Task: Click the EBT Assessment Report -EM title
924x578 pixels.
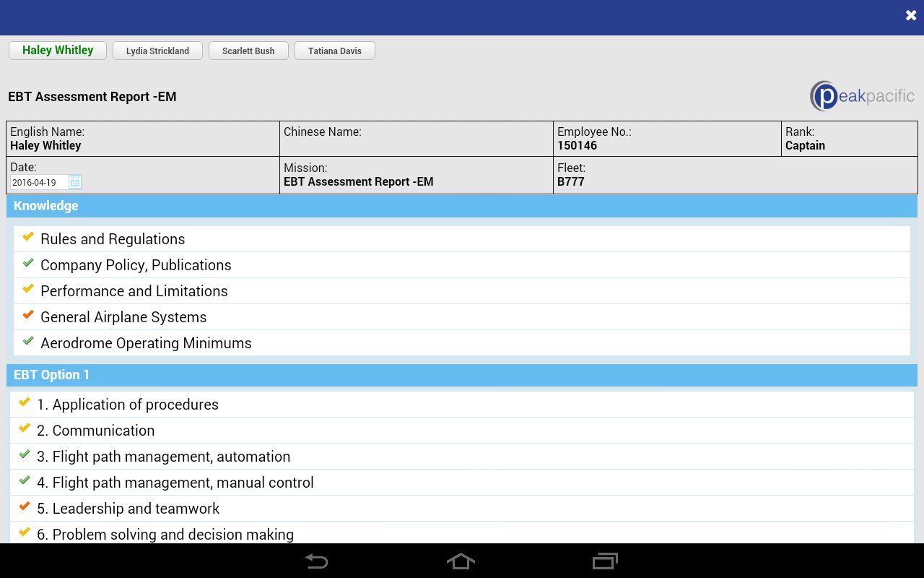Action: click(92, 97)
